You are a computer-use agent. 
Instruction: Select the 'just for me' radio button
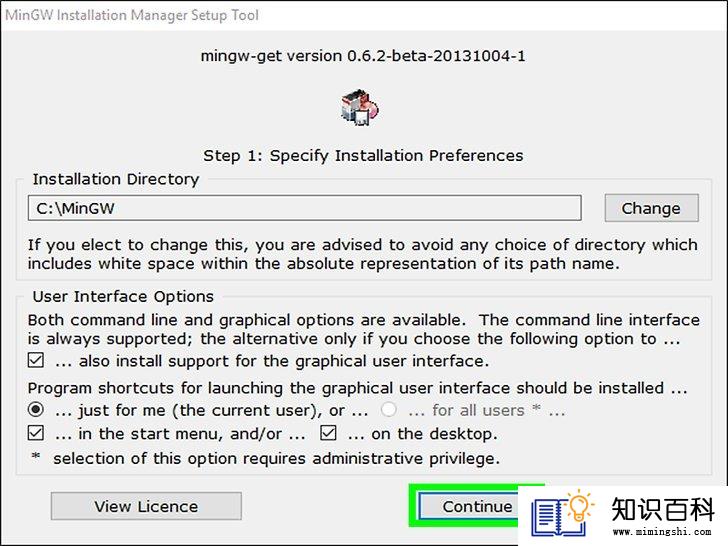(x=36, y=410)
